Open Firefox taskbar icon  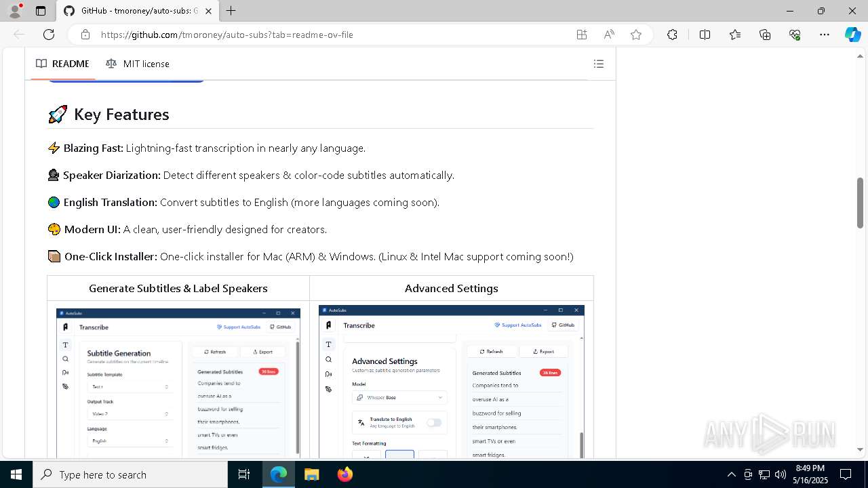click(344, 474)
